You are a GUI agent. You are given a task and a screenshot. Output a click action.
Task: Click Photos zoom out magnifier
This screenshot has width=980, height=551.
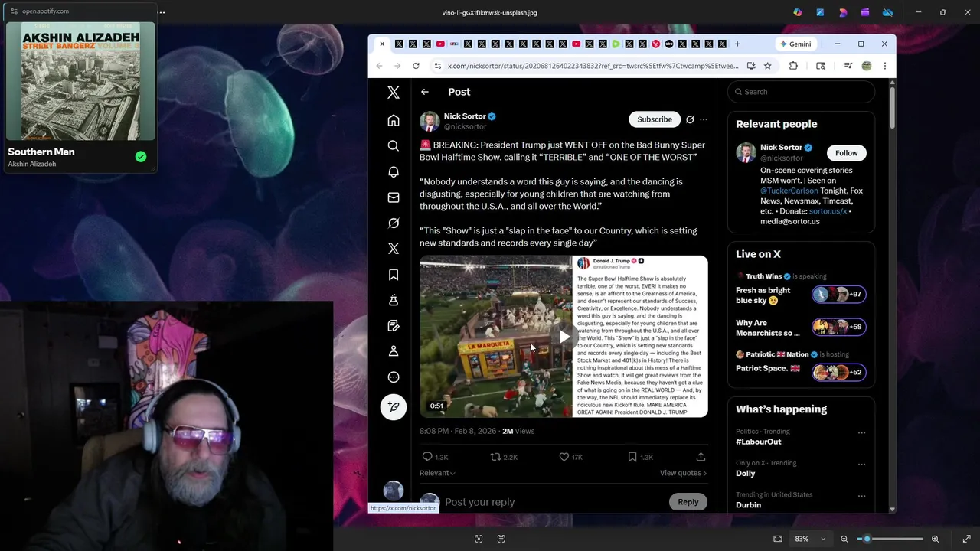click(844, 539)
